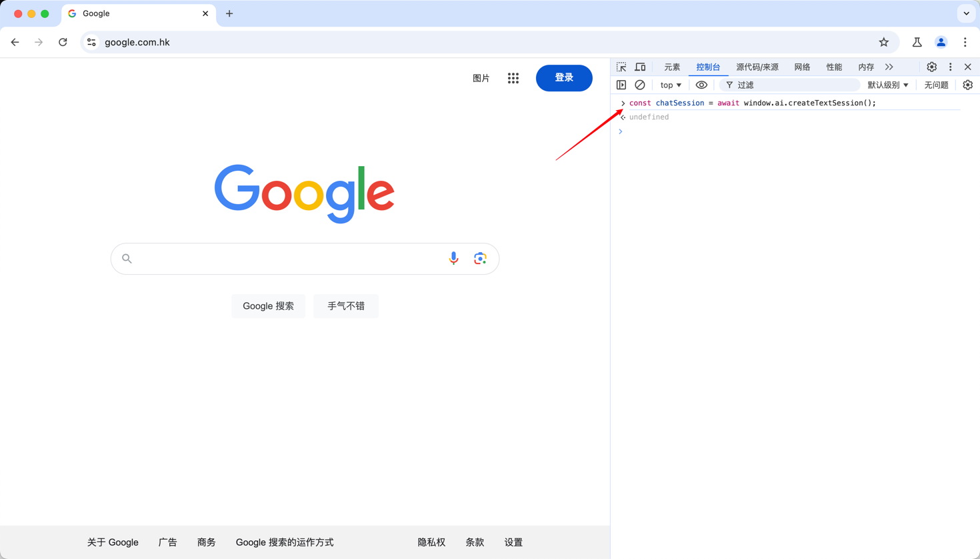Click the browser forward arrow
Screen dimensions: 980x559
[39, 42]
